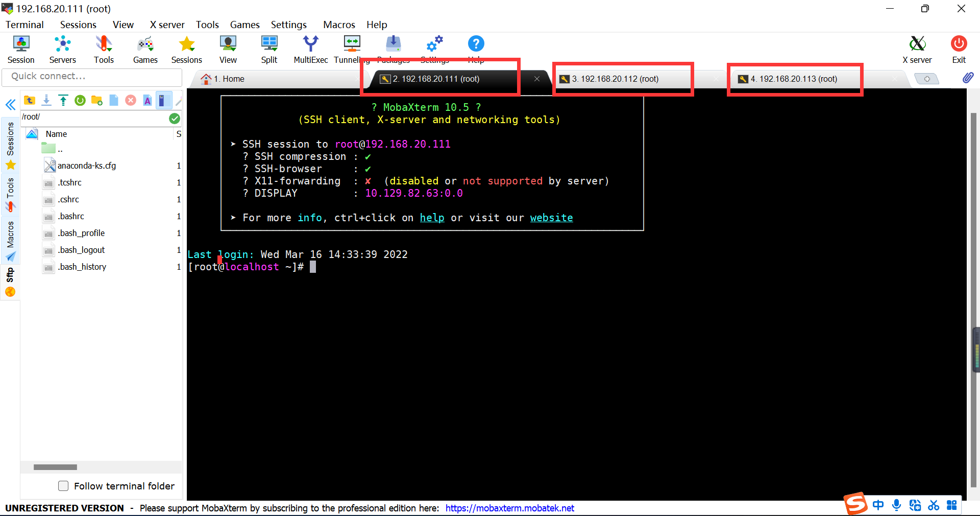
Task: Click the Name column header
Action: (x=56, y=134)
